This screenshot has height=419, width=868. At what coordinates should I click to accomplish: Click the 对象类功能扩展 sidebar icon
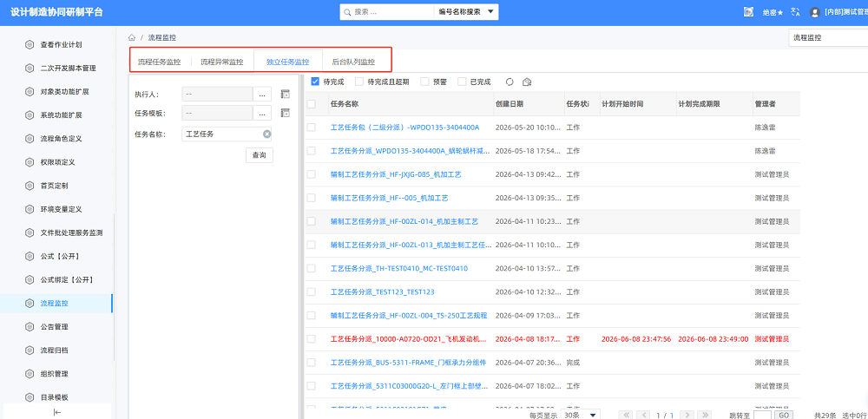(30, 92)
